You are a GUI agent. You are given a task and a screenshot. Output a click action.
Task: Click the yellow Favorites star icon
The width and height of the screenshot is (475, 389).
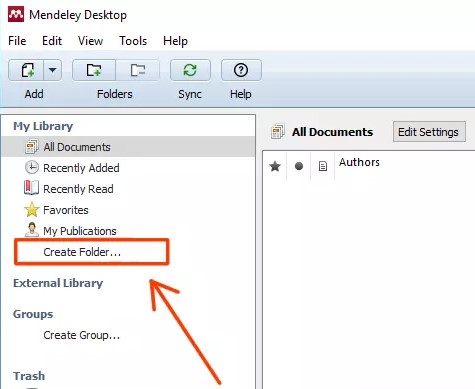pyautogui.click(x=32, y=210)
